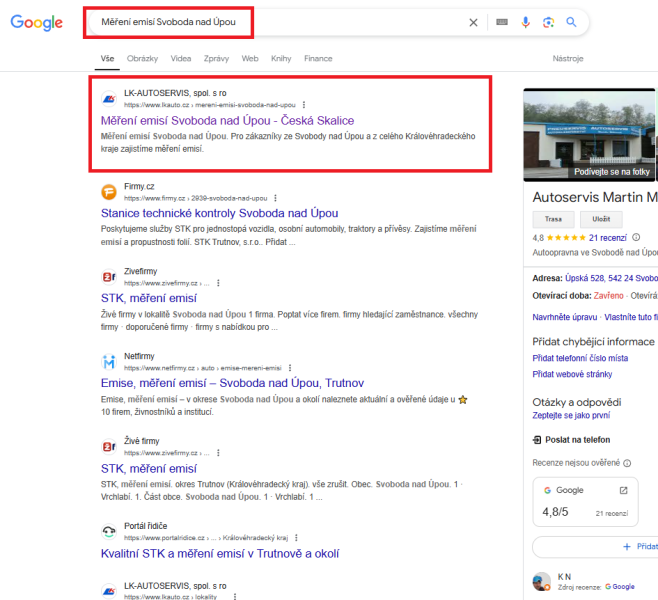Select the Vše tab
Viewport: 658px width, 600px height.
pos(107,59)
